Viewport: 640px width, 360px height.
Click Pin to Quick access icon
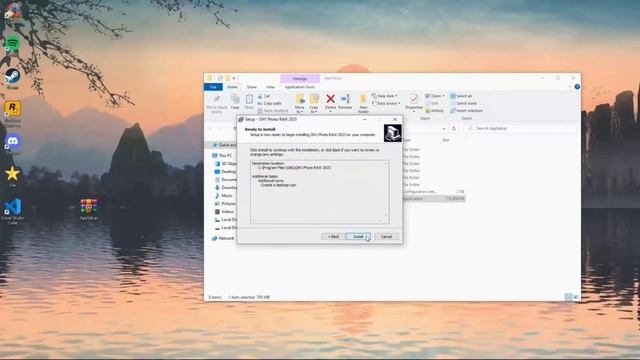[217, 103]
